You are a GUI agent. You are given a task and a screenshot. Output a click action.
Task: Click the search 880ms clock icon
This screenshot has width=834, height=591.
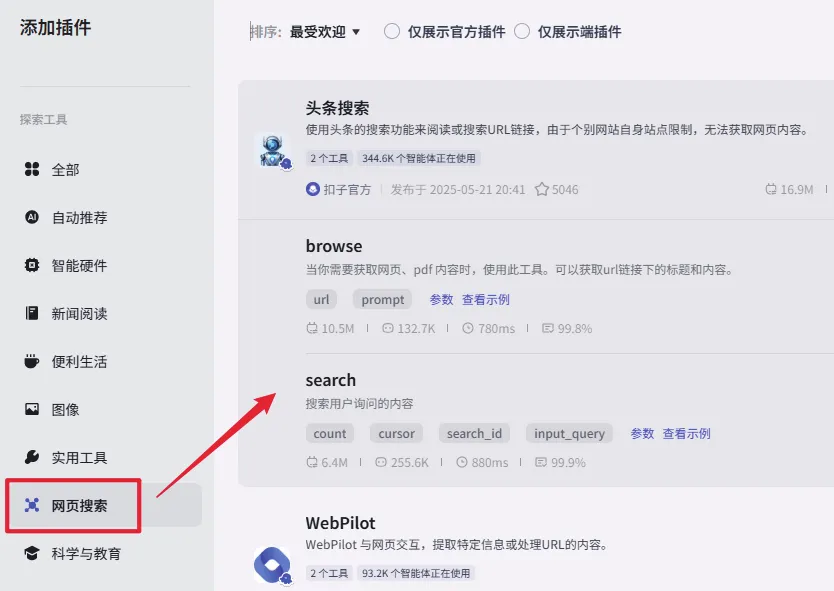pyautogui.click(x=462, y=462)
